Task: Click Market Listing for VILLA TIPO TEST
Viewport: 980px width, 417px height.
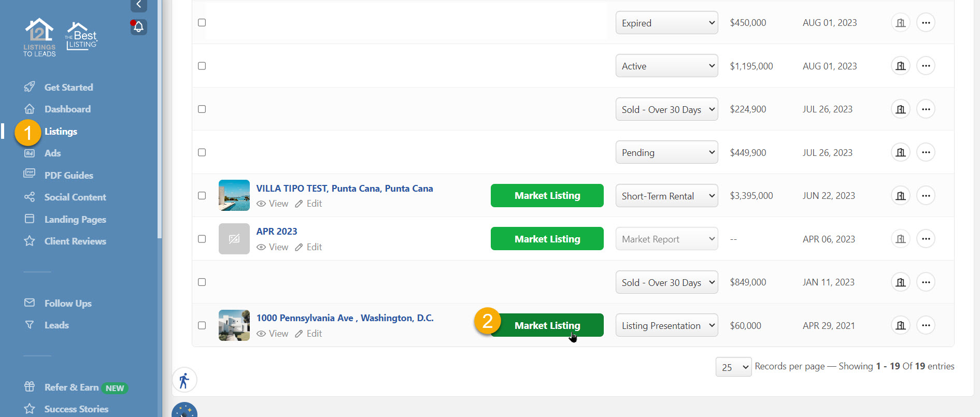Action: point(547,196)
